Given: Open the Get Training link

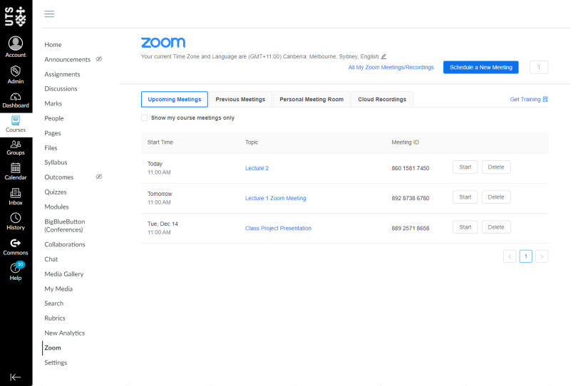Looking at the screenshot, I should [x=529, y=99].
